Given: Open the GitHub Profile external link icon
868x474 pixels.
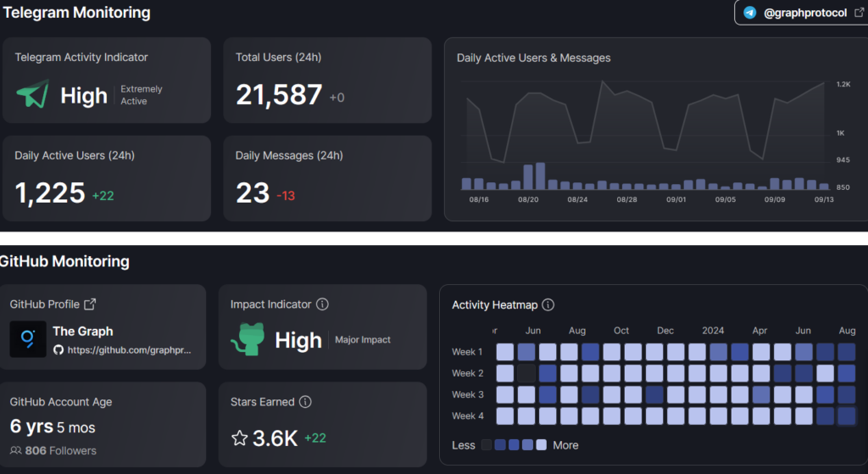Looking at the screenshot, I should (x=90, y=304).
